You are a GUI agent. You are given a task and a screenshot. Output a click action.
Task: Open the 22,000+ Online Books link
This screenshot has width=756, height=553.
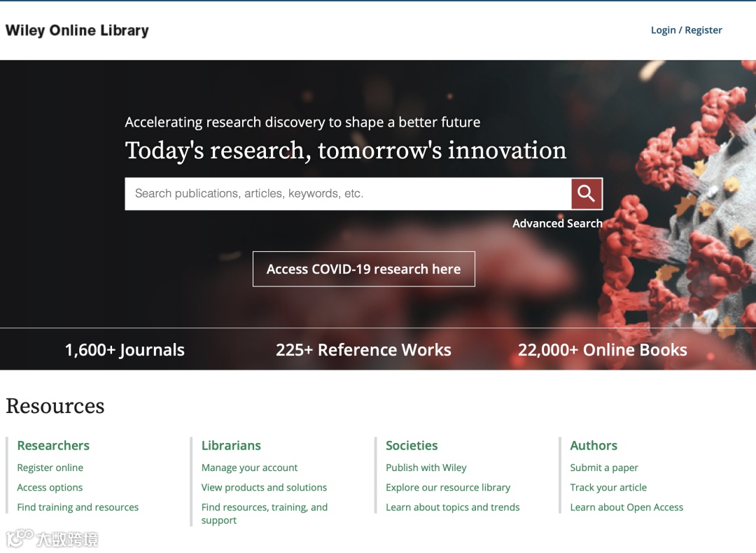[602, 350]
